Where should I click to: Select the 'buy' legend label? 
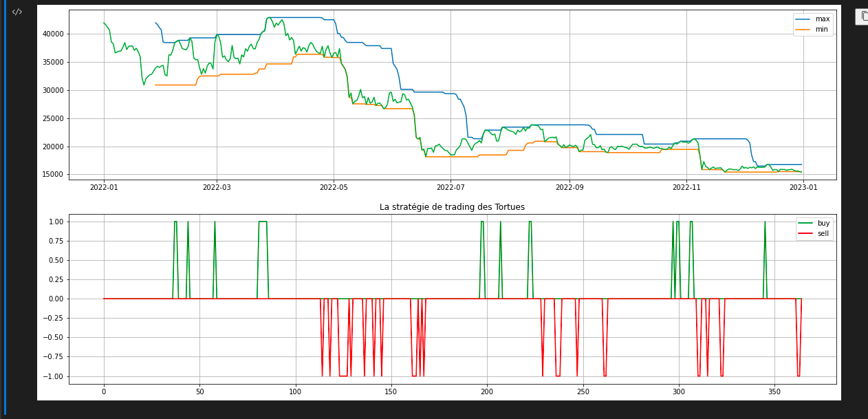pyautogui.click(x=823, y=224)
